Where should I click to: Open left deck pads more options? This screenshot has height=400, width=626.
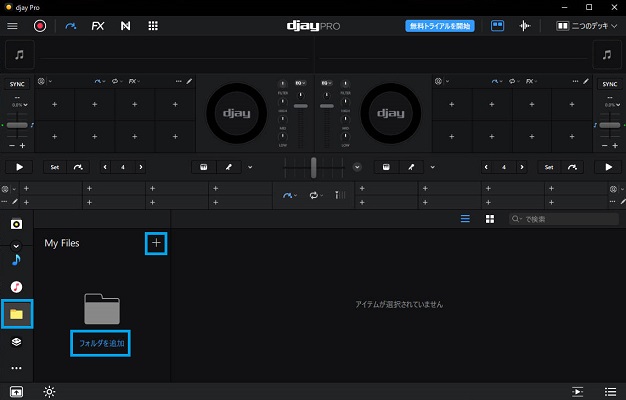(178, 81)
